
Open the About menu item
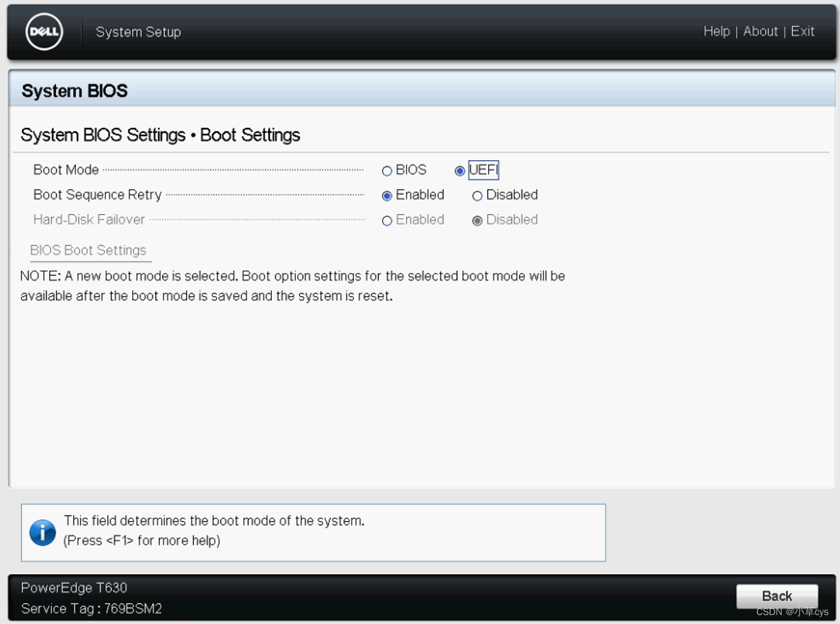click(761, 31)
